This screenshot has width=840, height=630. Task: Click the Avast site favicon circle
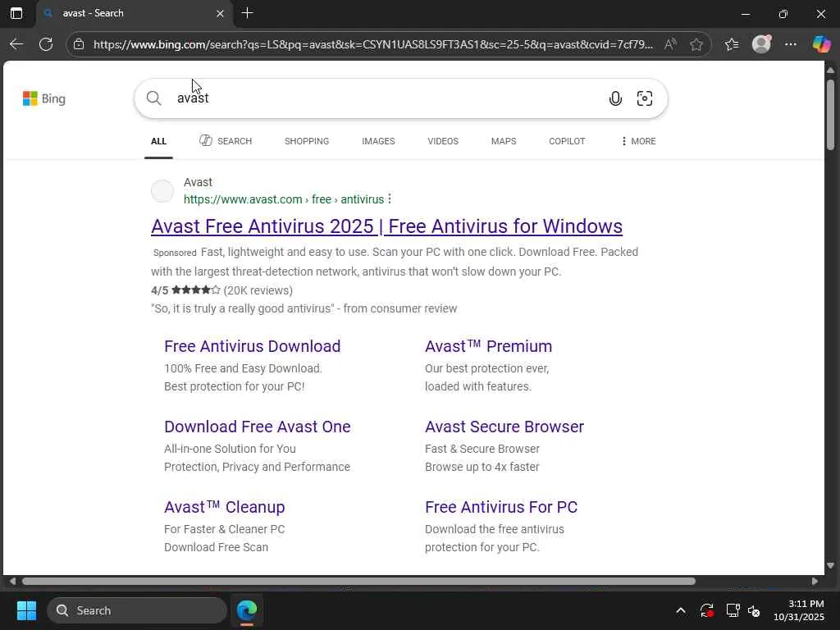click(x=162, y=191)
